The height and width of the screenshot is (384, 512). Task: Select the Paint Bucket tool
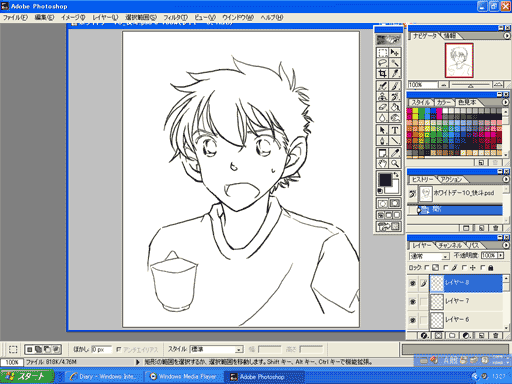[395, 107]
